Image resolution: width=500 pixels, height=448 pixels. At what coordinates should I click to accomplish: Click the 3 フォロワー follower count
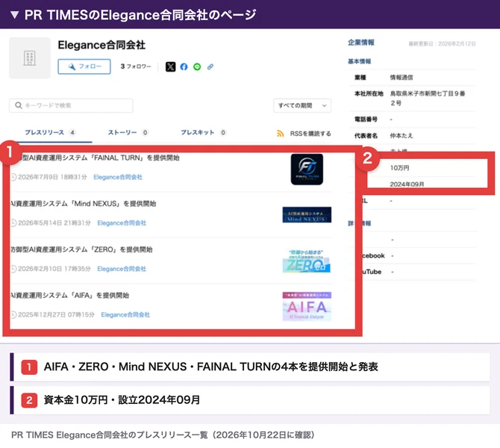click(136, 66)
